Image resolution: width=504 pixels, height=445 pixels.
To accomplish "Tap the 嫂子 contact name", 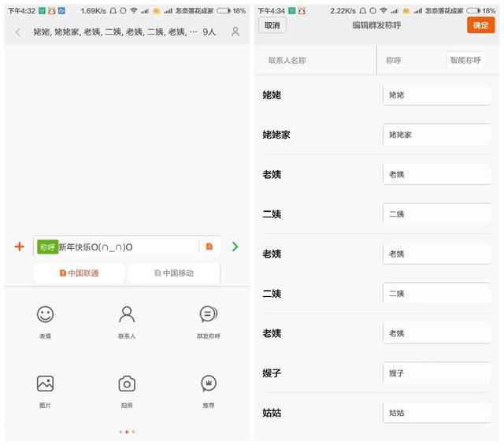I will coord(272,373).
